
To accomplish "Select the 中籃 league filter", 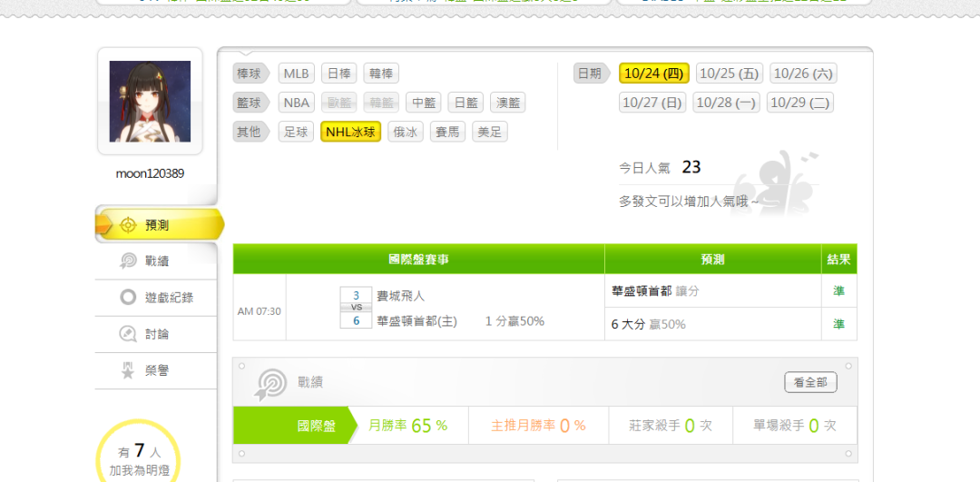I will 423,103.
